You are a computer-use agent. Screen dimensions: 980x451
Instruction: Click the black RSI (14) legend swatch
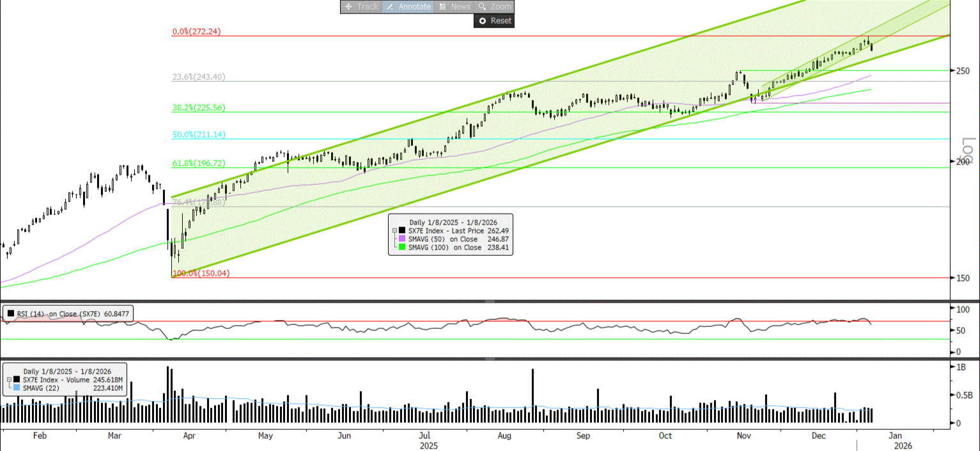11,314
